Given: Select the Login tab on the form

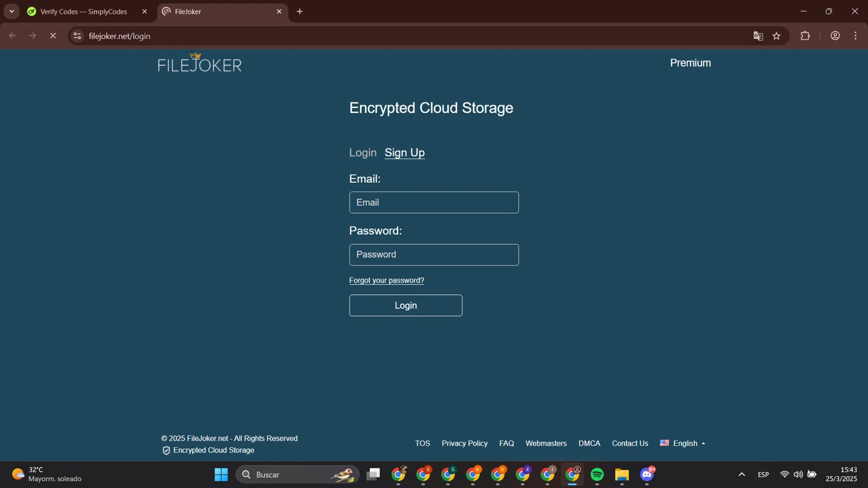Looking at the screenshot, I should 363,153.
